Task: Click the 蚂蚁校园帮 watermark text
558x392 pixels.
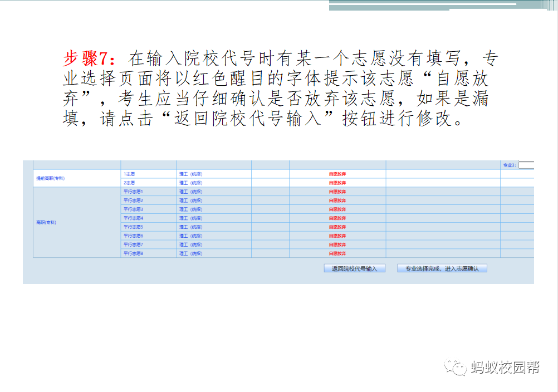Action: click(x=505, y=367)
